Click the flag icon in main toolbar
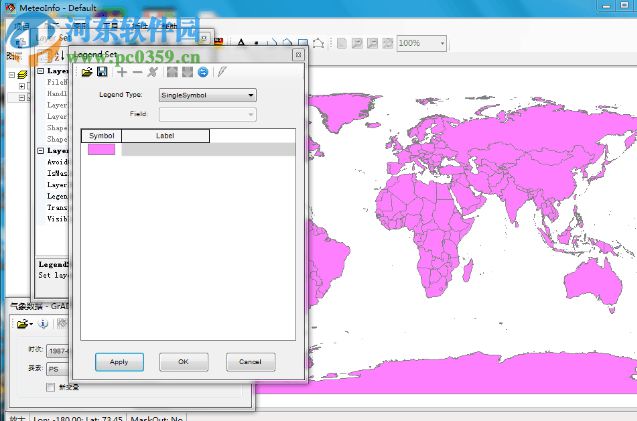Screen dimensions: 637x421 point(219,41)
